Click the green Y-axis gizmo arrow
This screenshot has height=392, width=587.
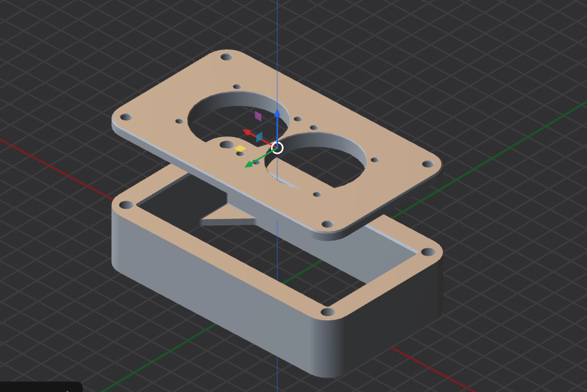point(249,164)
